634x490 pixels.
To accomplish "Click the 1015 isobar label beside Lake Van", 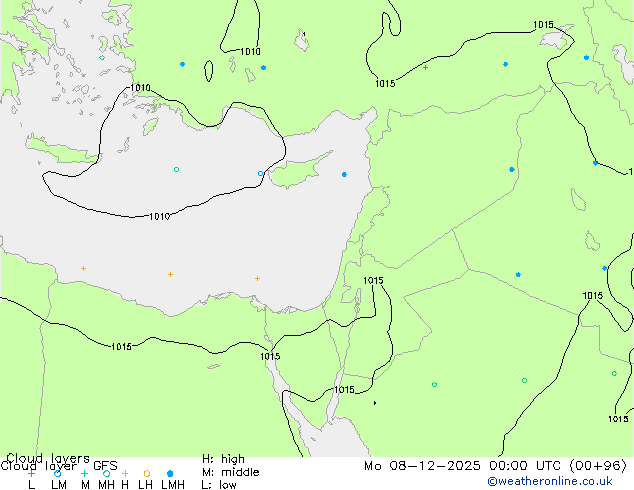I will [x=543, y=25].
